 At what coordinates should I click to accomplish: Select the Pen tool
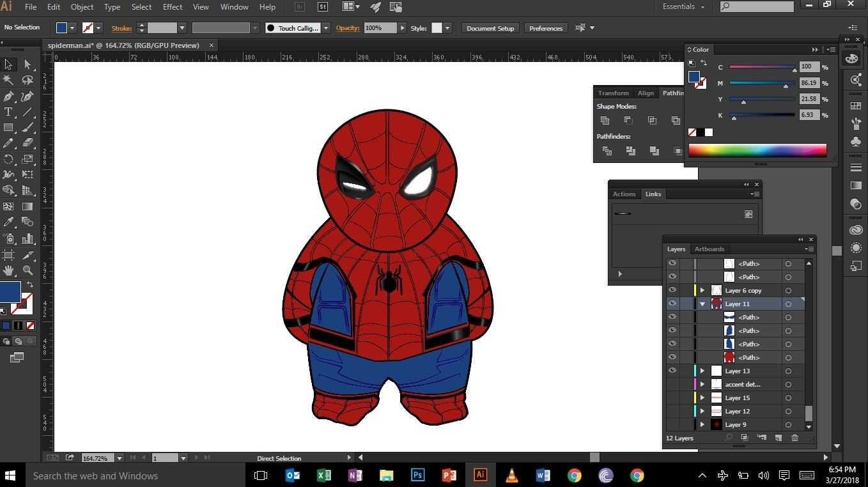pyautogui.click(x=8, y=97)
